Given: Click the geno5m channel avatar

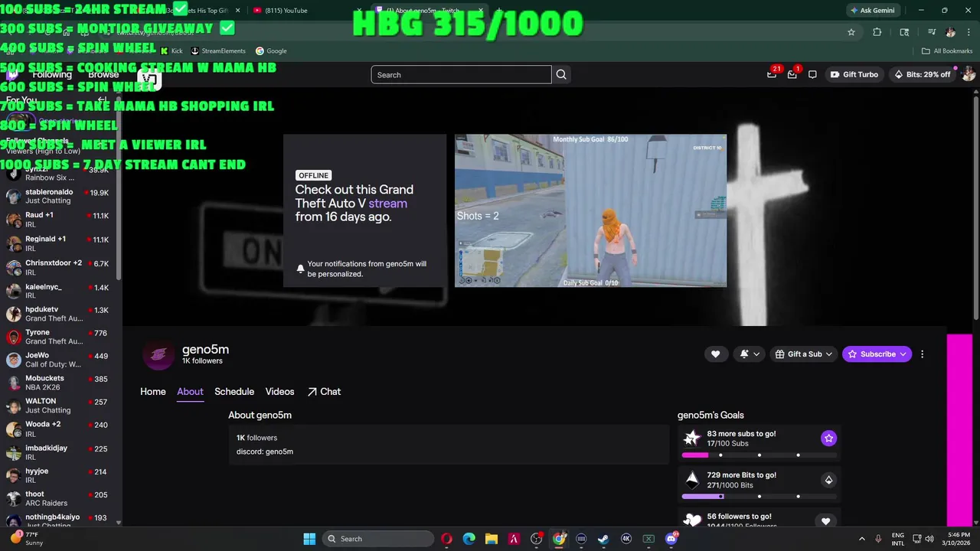Looking at the screenshot, I should point(158,354).
